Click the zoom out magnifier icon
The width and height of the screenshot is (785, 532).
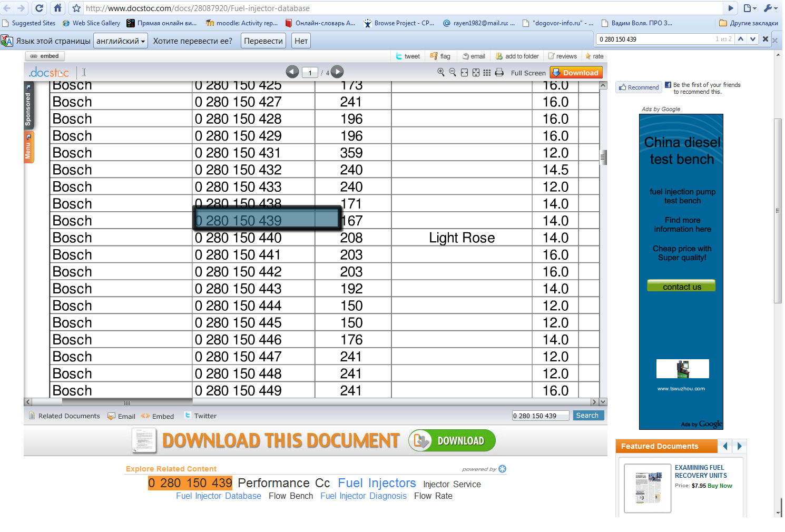453,73
